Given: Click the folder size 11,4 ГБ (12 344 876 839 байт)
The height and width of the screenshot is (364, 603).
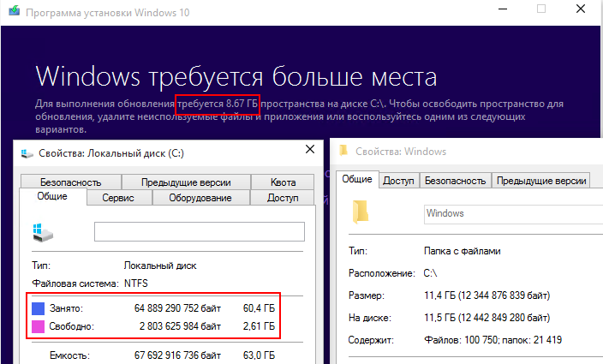Looking at the screenshot, I should pos(487,295).
